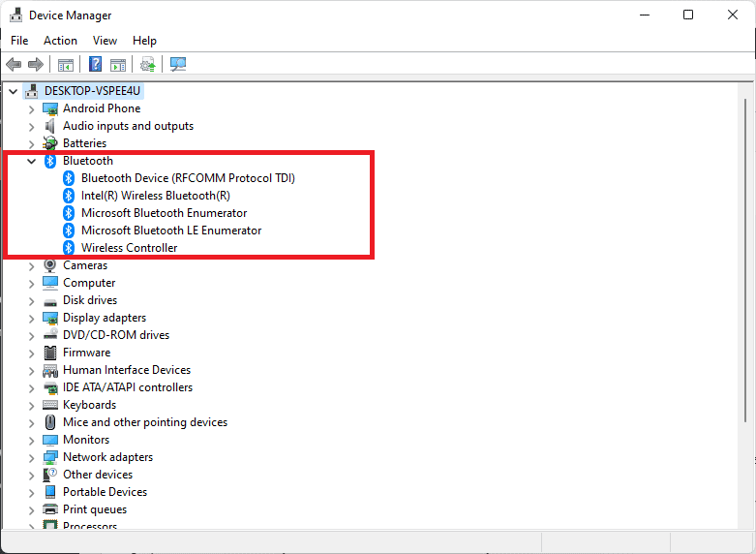Select the DESKTOP-VSPEE4U computer name
This screenshot has height=554, width=756.
[92, 91]
